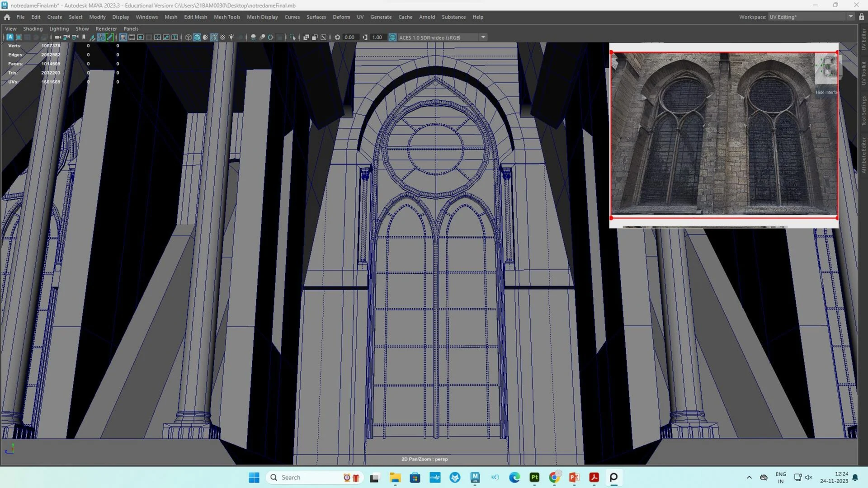
Task: Open the ACES 1.0 SDR-video dropdown
Action: pyautogui.click(x=483, y=37)
